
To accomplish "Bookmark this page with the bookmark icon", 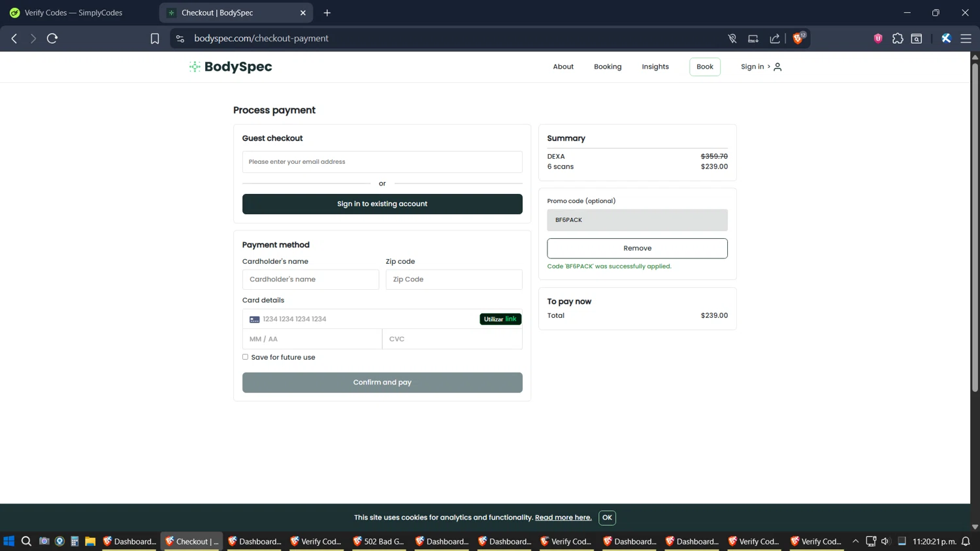I will pos(155,39).
